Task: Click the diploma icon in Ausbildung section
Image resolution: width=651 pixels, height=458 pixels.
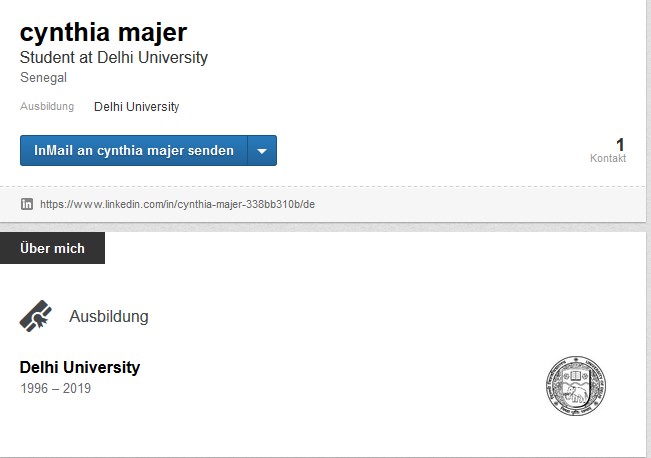Action: click(36, 316)
